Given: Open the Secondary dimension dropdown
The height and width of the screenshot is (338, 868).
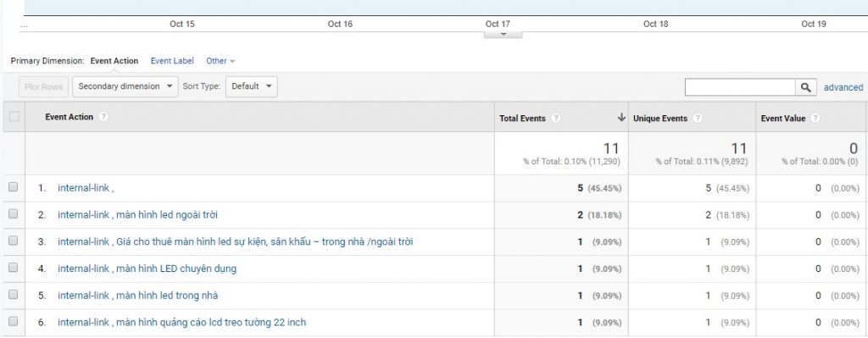Looking at the screenshot, I should coord(125,86).
